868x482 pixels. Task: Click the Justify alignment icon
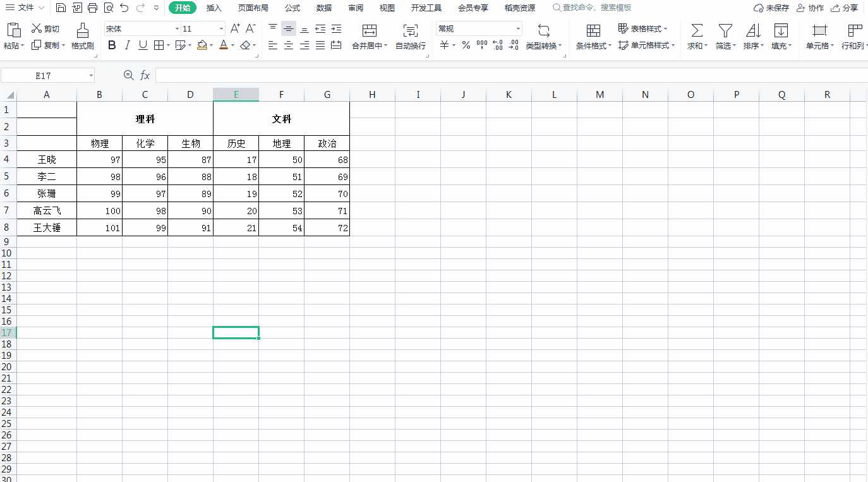tap(320, 45)
